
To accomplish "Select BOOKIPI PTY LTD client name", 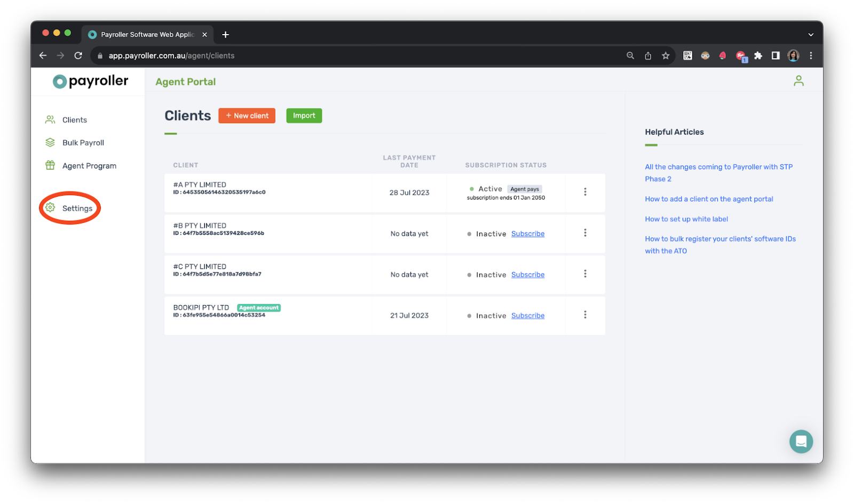I will click(x=201, y=308).
